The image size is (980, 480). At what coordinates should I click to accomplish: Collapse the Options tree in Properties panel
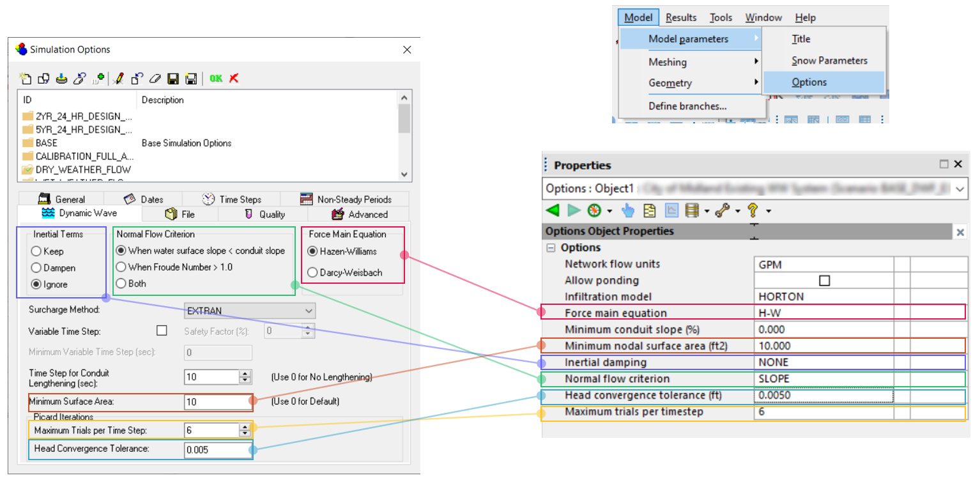click(x=550, y=247)
